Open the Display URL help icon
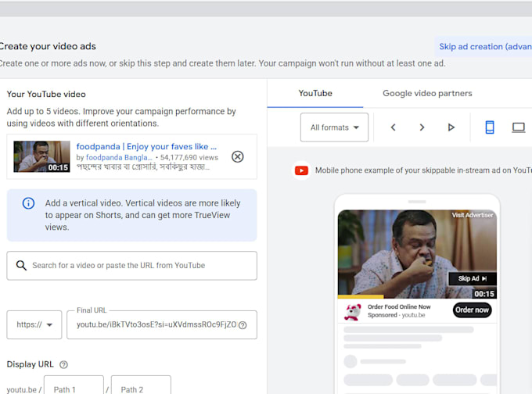Screen dimensions: 532x394 point(64,364)
